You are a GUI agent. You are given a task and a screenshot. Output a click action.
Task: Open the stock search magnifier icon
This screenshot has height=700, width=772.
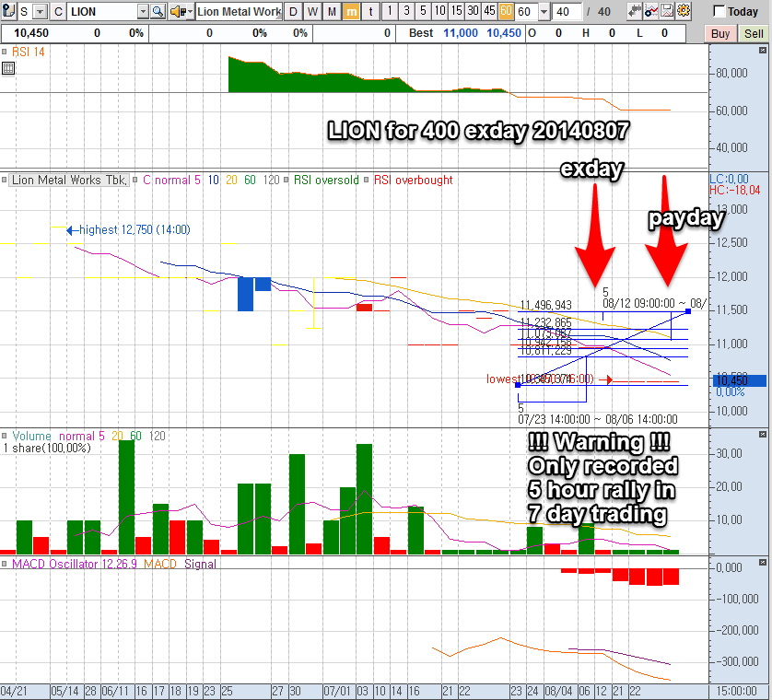158,11
